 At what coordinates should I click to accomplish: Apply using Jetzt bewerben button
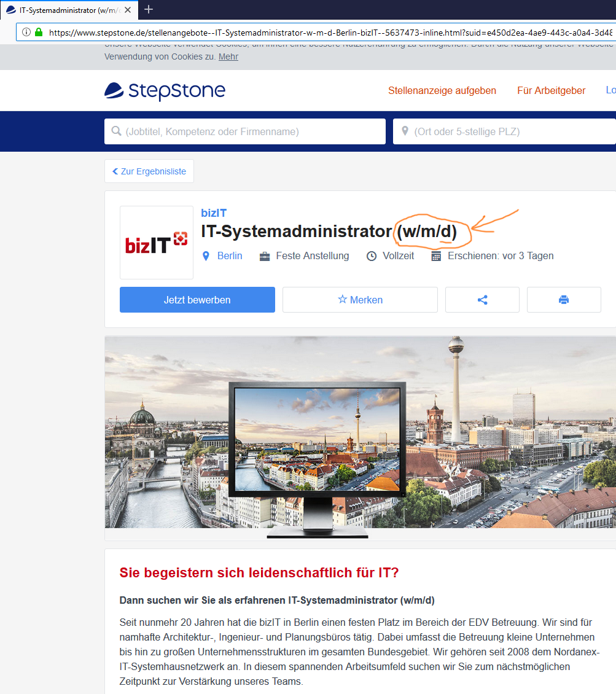[197, 300]
